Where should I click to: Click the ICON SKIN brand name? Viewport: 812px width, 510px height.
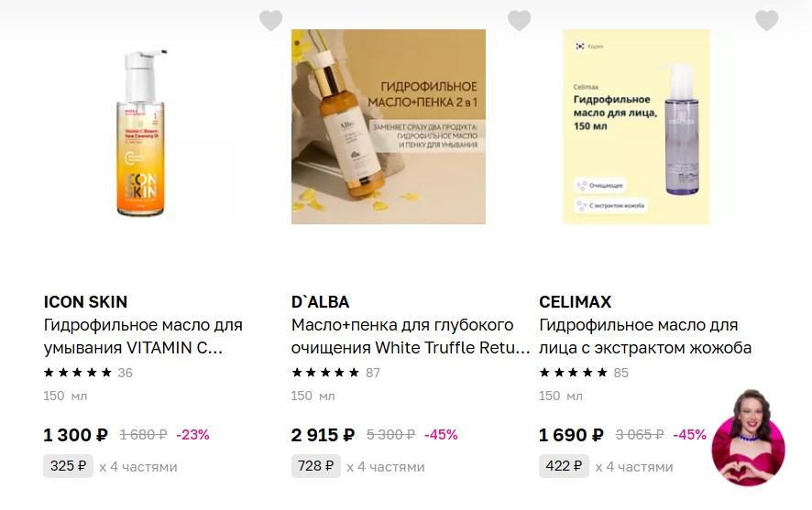coord(85,302)
